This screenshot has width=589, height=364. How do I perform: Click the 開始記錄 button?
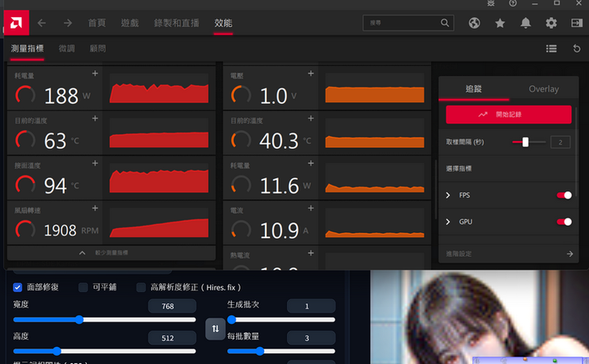coord(509,115)
